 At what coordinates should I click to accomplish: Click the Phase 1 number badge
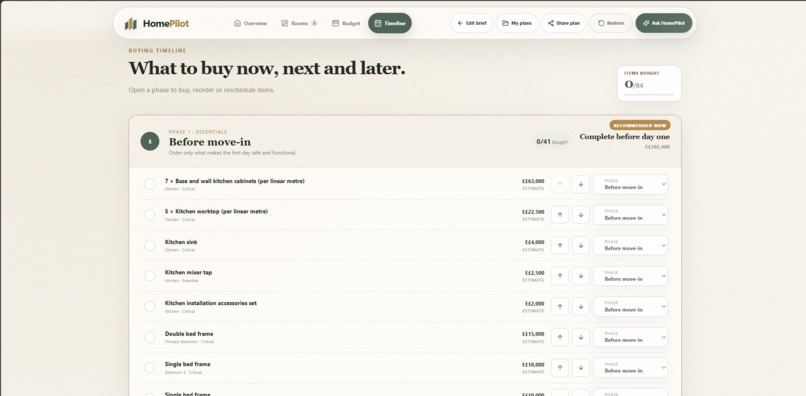(150, 141)
